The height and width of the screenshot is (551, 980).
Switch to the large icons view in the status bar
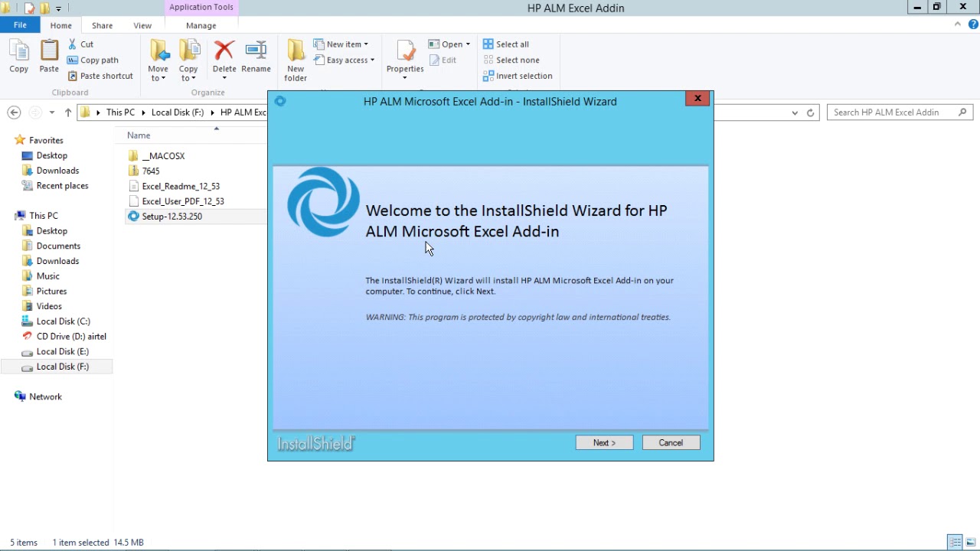(x=971, y=543)
